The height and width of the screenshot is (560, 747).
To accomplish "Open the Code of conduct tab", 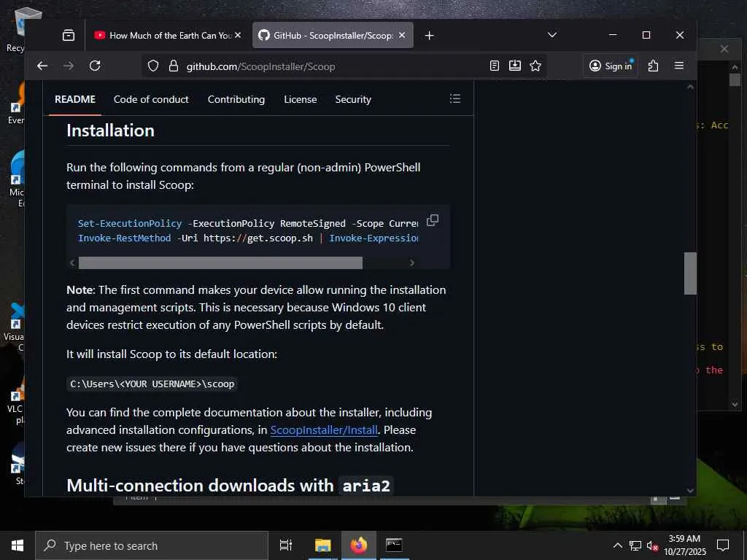I will click(x=151, y=99).
